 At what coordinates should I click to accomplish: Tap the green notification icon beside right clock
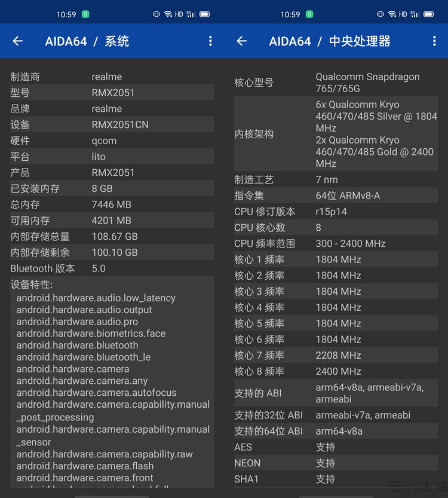(x=309, y=14)
